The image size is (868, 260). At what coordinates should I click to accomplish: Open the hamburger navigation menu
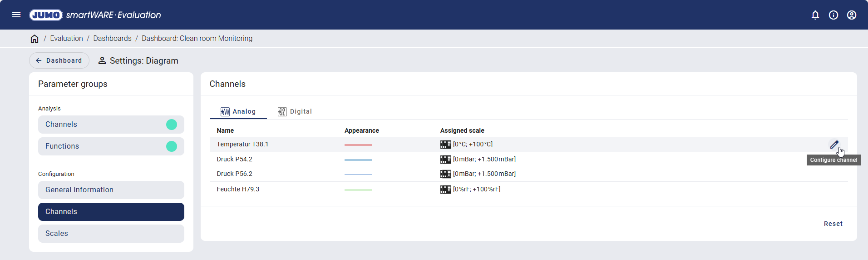click(x=16, y=15)
